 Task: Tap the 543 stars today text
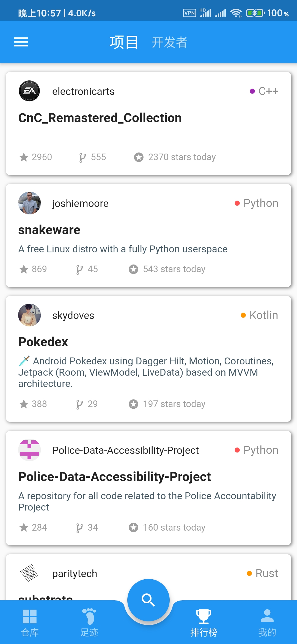pos(174,269)
